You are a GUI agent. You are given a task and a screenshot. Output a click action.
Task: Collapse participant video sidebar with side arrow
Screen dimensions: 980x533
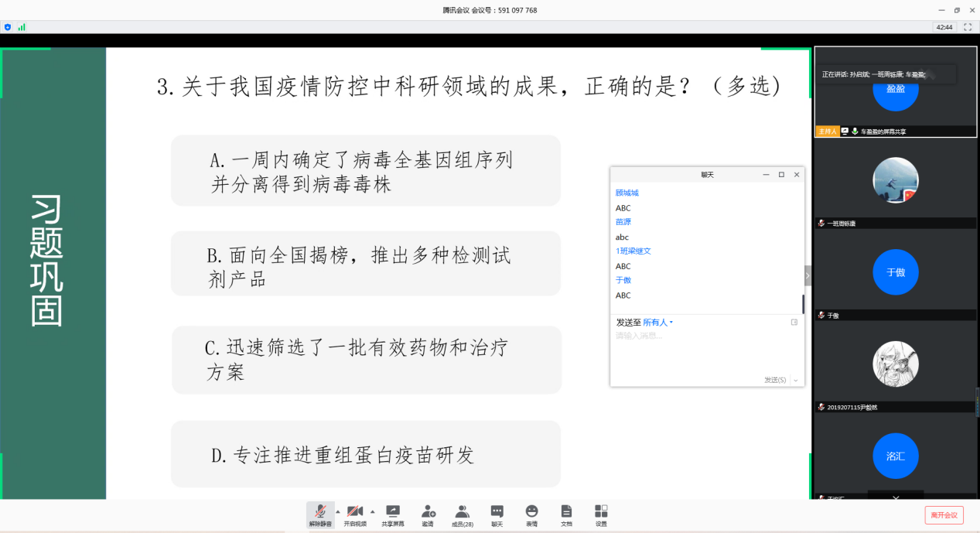click(x=808, y=275)
